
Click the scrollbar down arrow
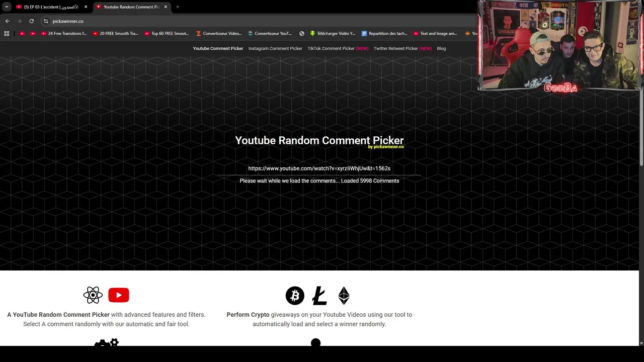coord(641,343)
